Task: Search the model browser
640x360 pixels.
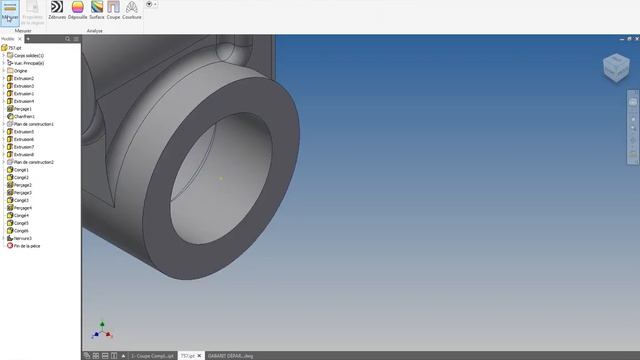Action: (x=68, y=39)
